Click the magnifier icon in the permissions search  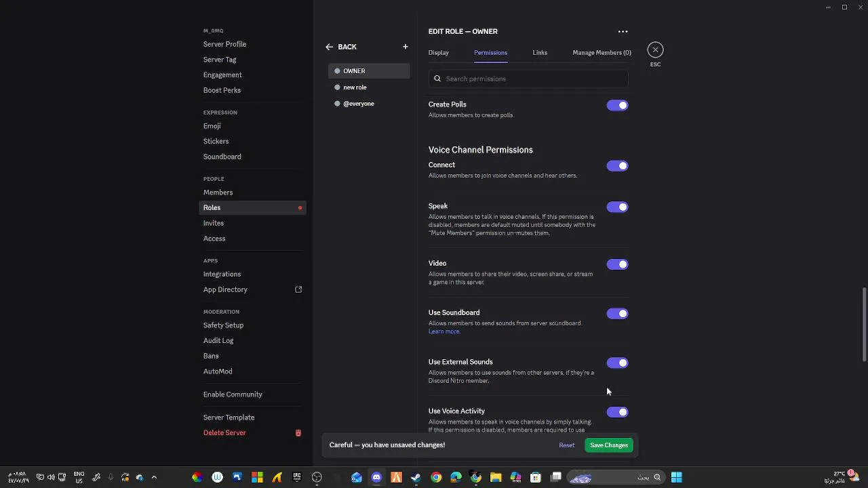[x=437, y=79]
